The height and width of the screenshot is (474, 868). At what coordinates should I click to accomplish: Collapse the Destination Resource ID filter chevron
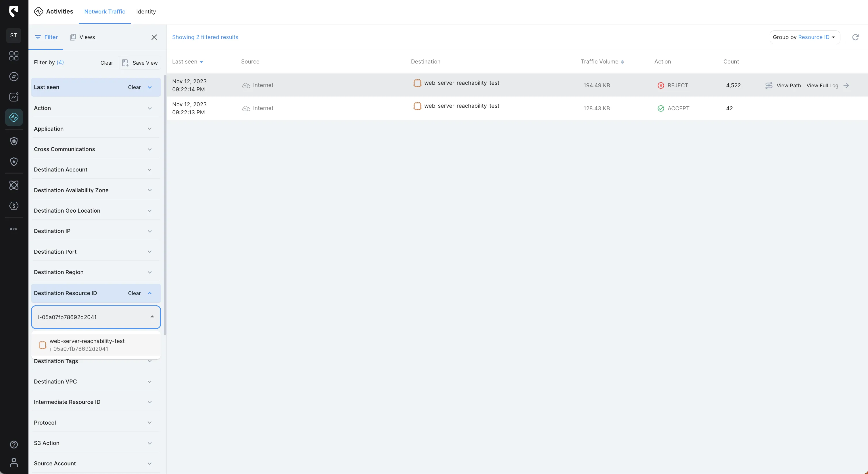150,293
